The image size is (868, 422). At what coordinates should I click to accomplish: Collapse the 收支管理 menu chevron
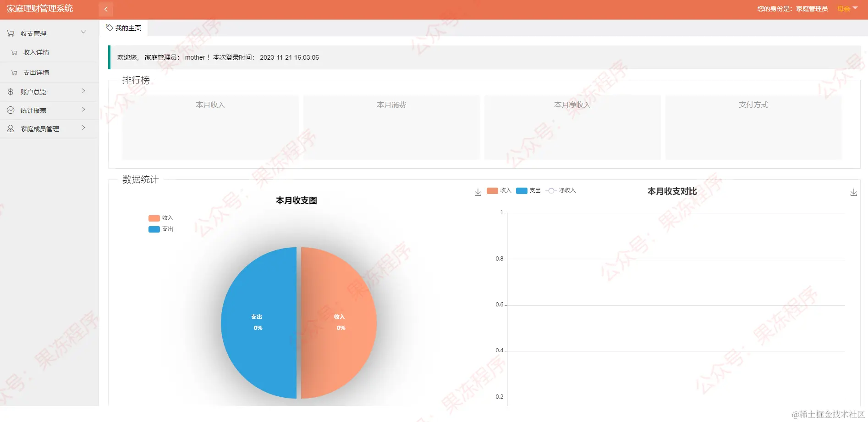83,32
